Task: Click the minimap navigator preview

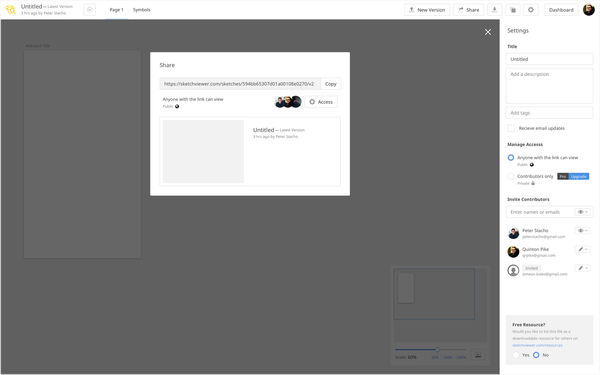Action: pyautogui.click(x=440, y=305)
